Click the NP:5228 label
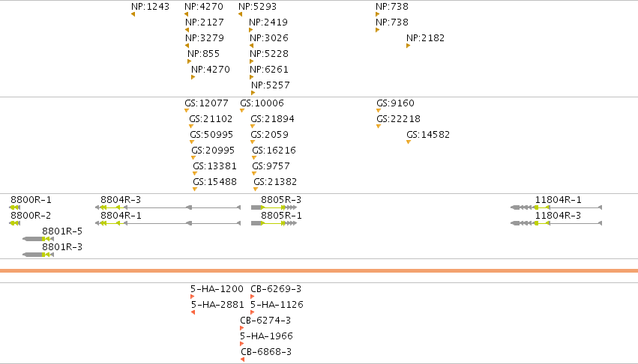The width and height of the screenshot is (638, 364). [269, 54]
